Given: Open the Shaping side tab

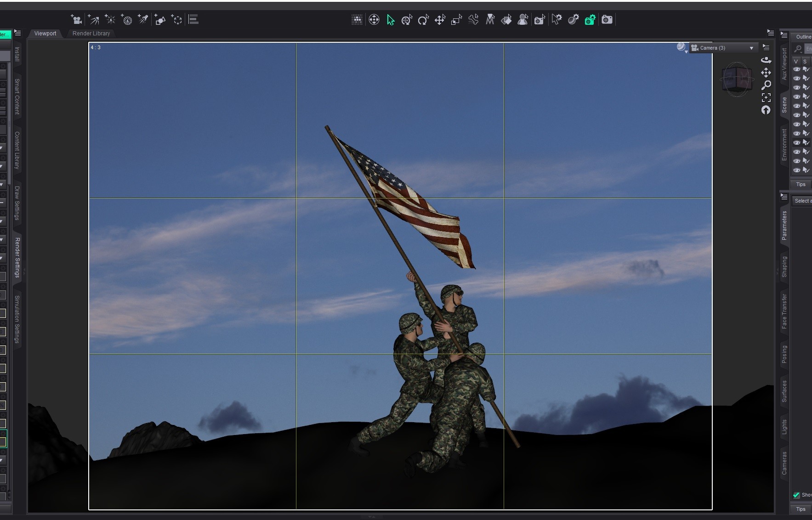Looking at the screenshot, I should (x=784, y=266).
